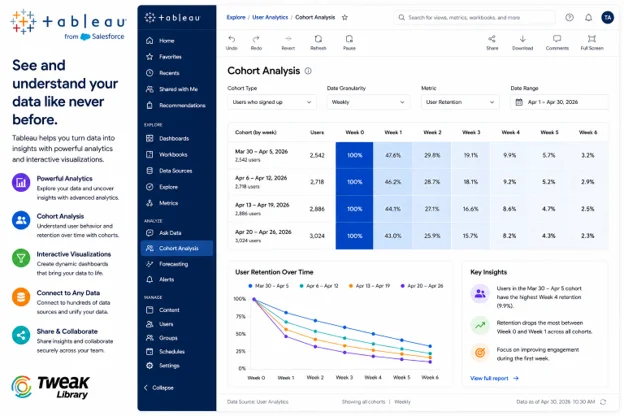Click the search views input field
624x416 pixels.
[x=474, y=18]
